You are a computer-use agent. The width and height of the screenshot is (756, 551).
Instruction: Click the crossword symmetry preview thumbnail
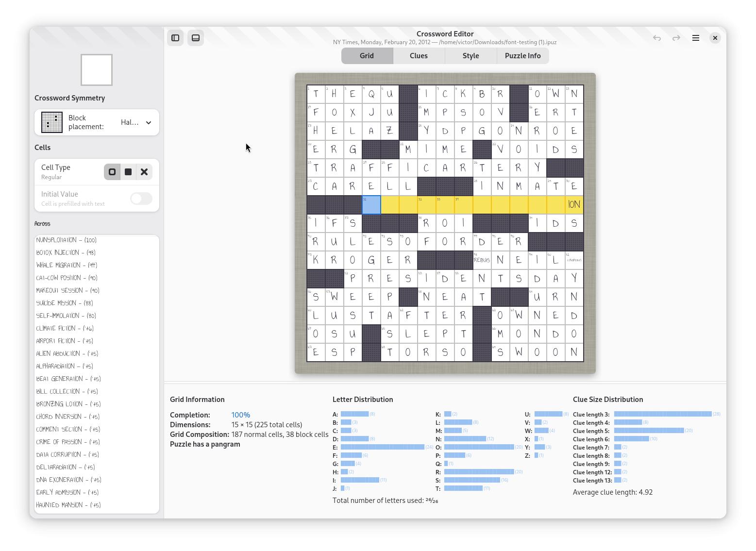(96, 70)
